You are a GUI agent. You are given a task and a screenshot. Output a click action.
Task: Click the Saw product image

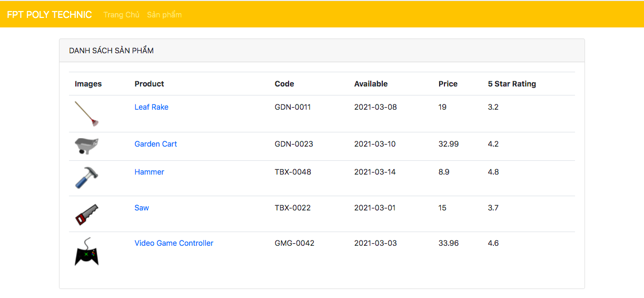(86, 214)
